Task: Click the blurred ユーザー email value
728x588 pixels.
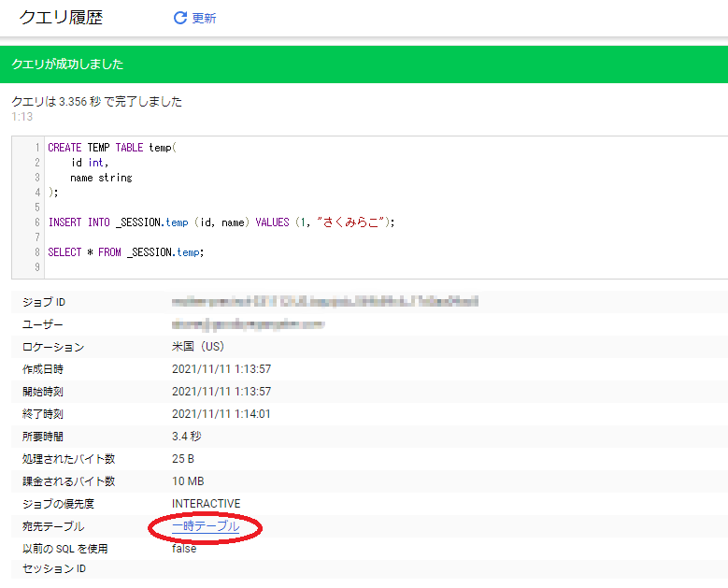Action: click(248, 324)
